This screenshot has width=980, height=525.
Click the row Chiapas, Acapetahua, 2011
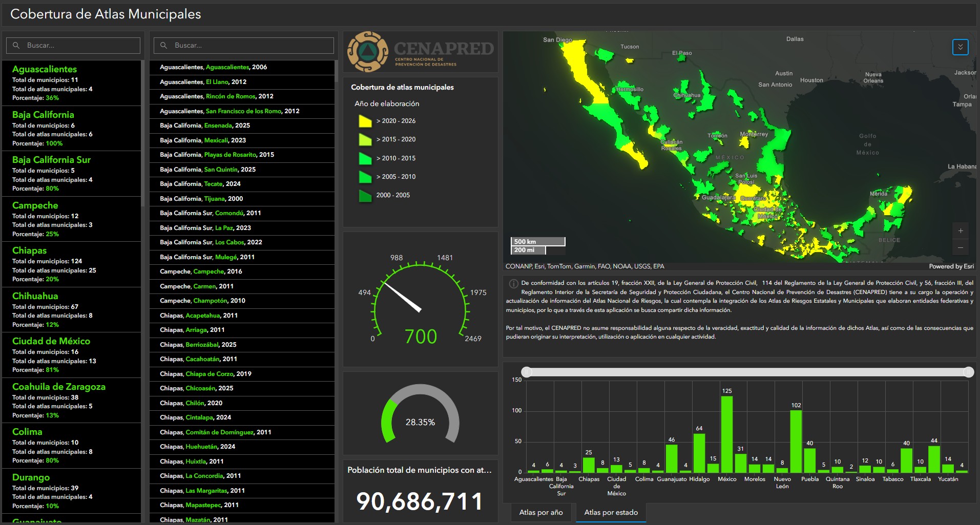tap(242, 316)
